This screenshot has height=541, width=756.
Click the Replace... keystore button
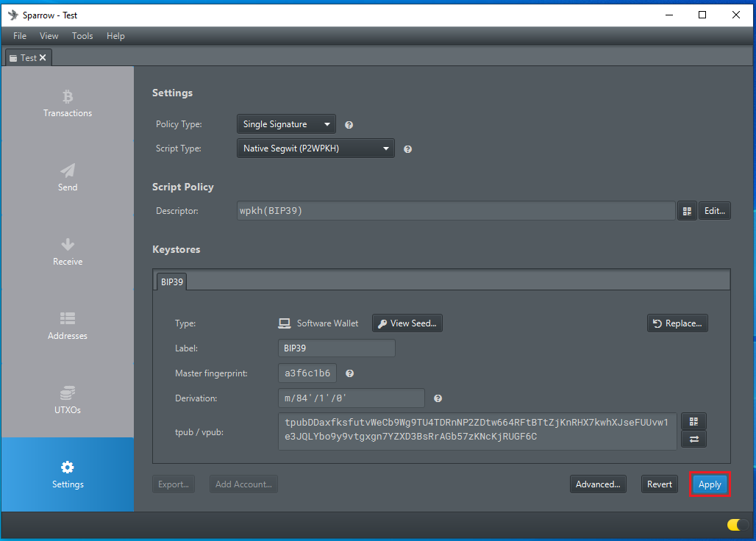pos(677,323)
